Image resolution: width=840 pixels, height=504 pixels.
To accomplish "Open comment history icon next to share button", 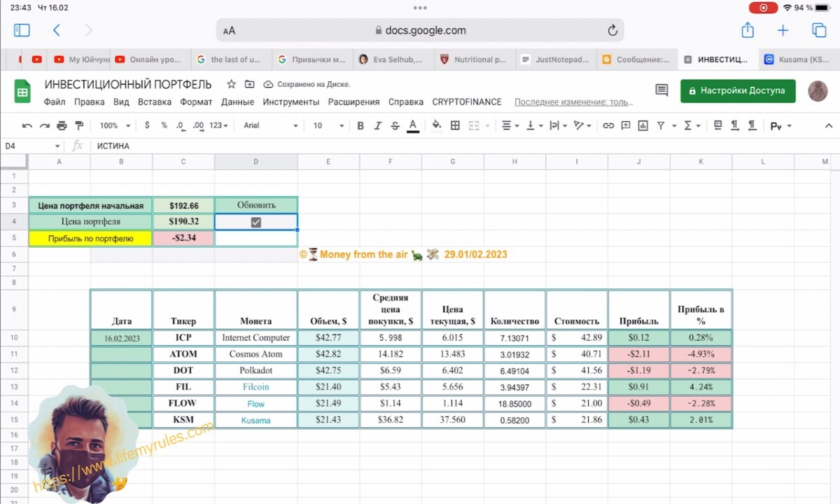I will (x=661, y=90).
